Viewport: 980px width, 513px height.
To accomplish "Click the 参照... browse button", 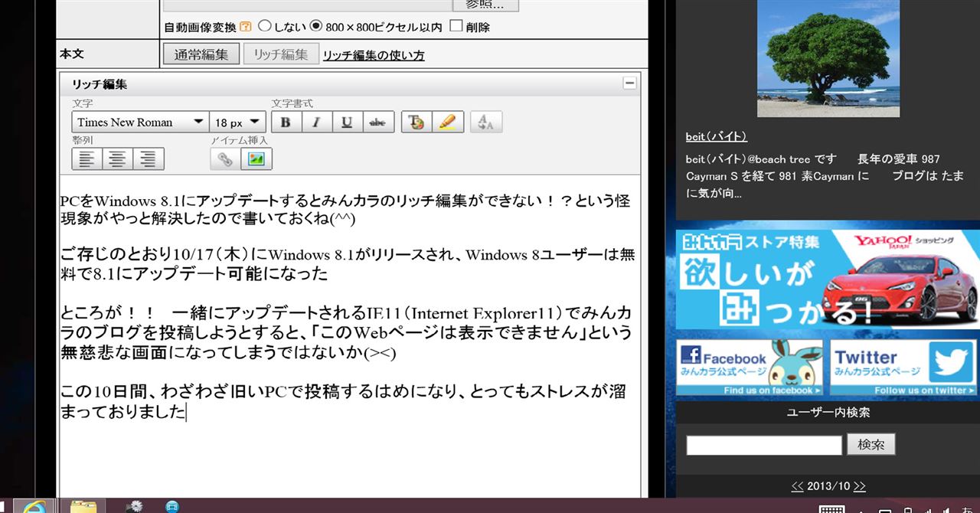I will click(x=485, y=5).
